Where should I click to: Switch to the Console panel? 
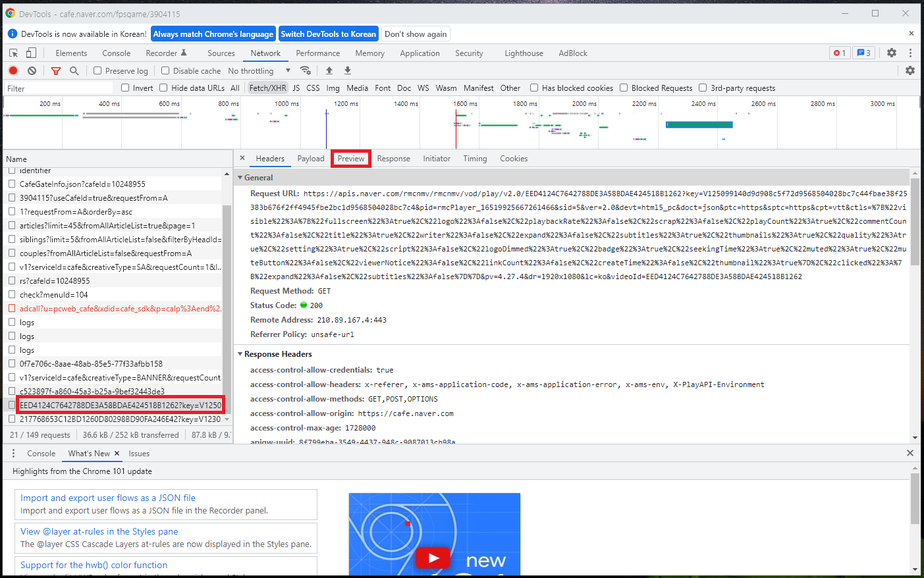(117, 53)
